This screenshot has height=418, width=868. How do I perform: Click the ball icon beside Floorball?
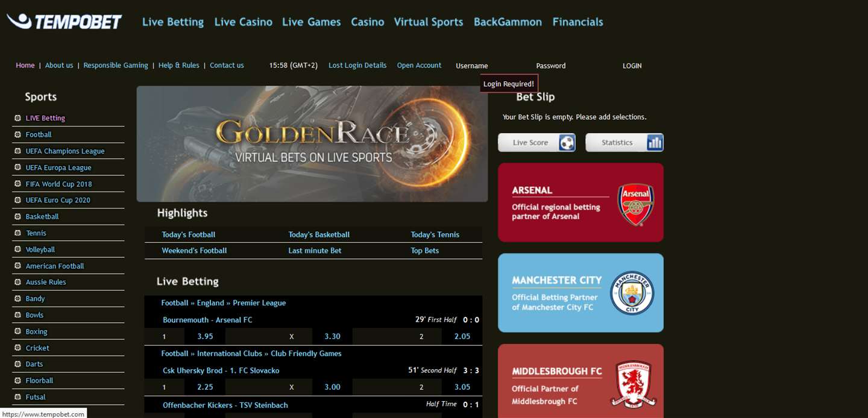click(17, 381)
